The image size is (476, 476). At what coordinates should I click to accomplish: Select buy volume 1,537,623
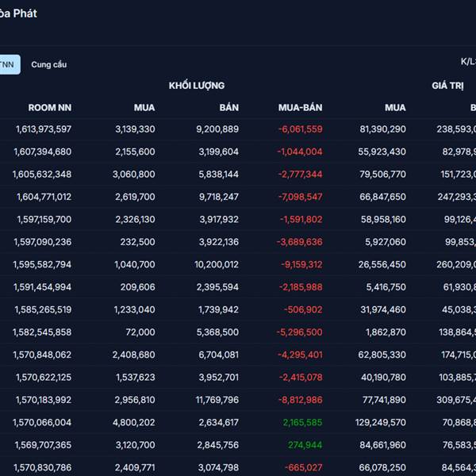(x=136, y=378)
